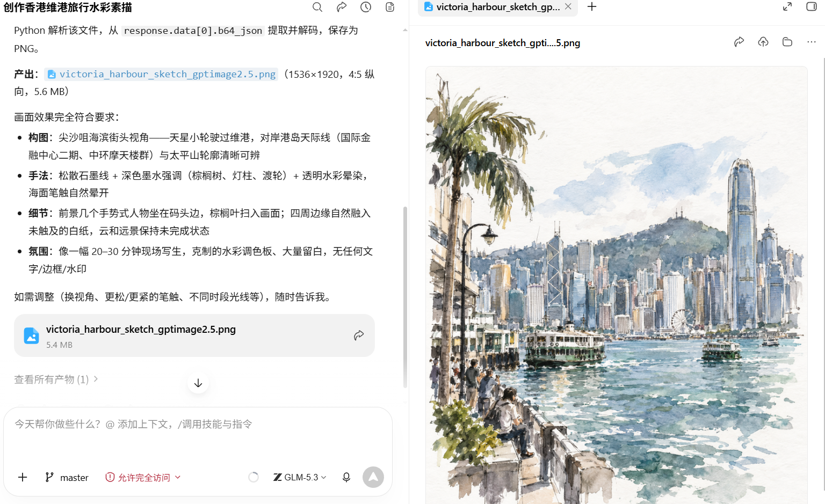Close the victoria_harbour_sketch tab
Image resolution: width=825 pixels, height=504 pixels.
(x=568, y=6)
